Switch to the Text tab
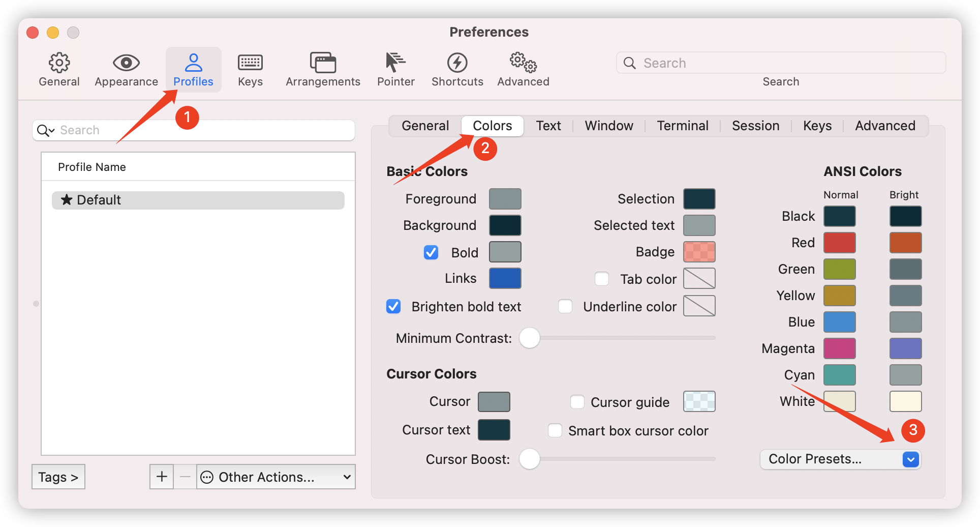Viewport: 980px width, 527px height. [548, 126]
